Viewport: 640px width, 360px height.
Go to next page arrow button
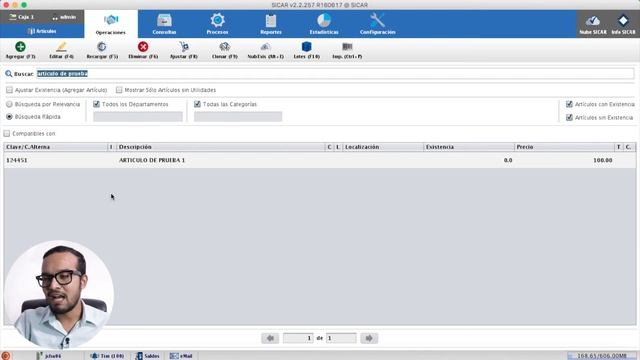coord(369,338)
